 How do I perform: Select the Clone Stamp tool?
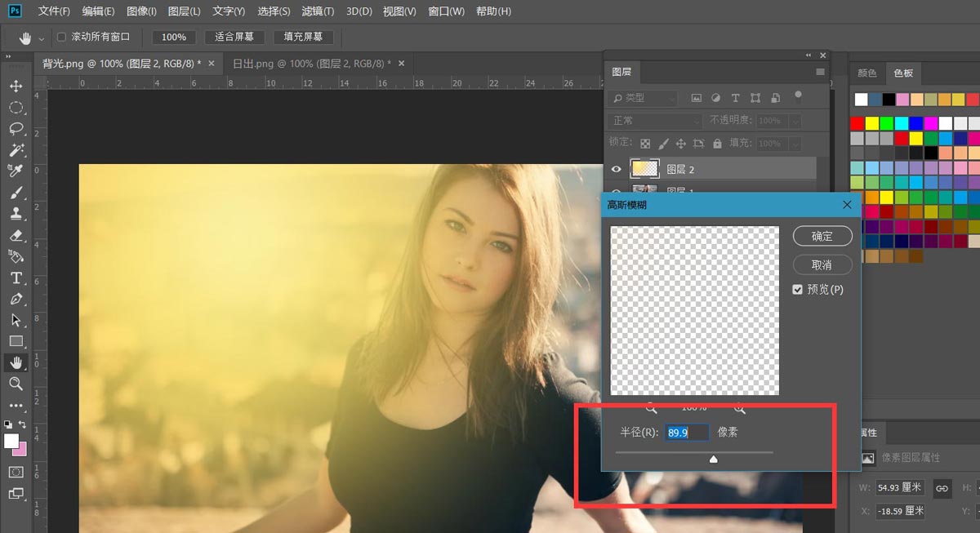click(x=16, y=214)
